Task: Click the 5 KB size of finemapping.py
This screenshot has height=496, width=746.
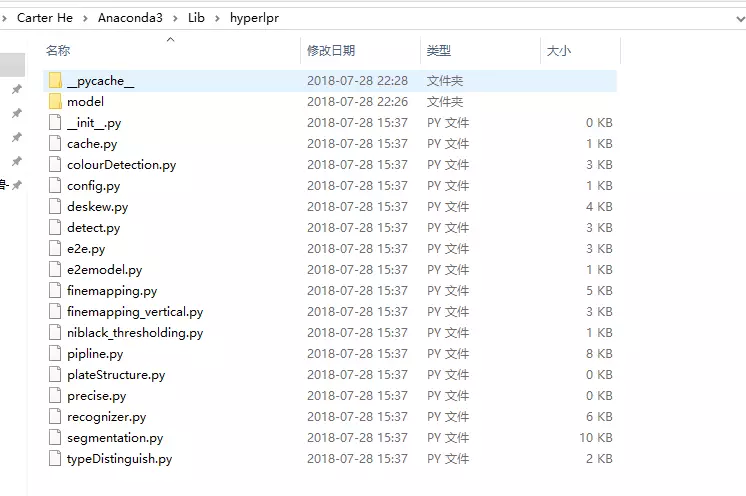Action: (x=599, y=291)
